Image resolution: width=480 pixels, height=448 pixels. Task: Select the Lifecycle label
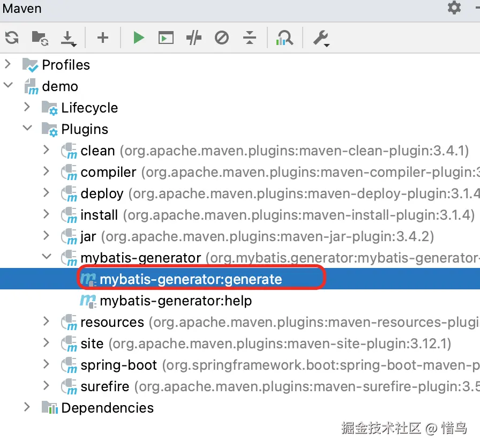89,108
